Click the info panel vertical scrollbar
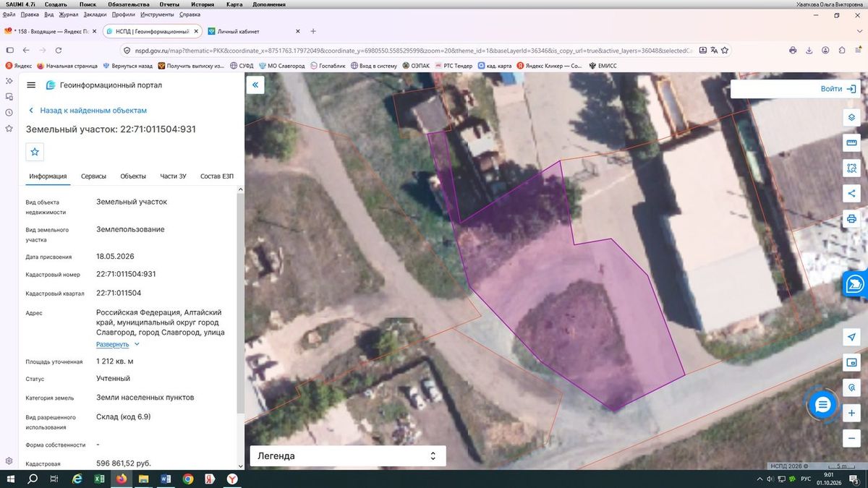 241,304
